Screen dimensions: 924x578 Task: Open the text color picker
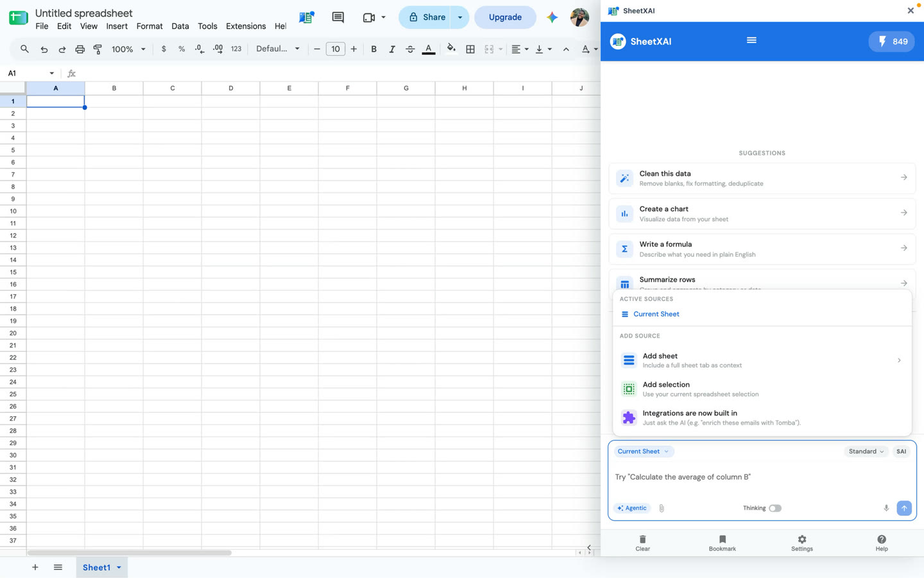429,49
